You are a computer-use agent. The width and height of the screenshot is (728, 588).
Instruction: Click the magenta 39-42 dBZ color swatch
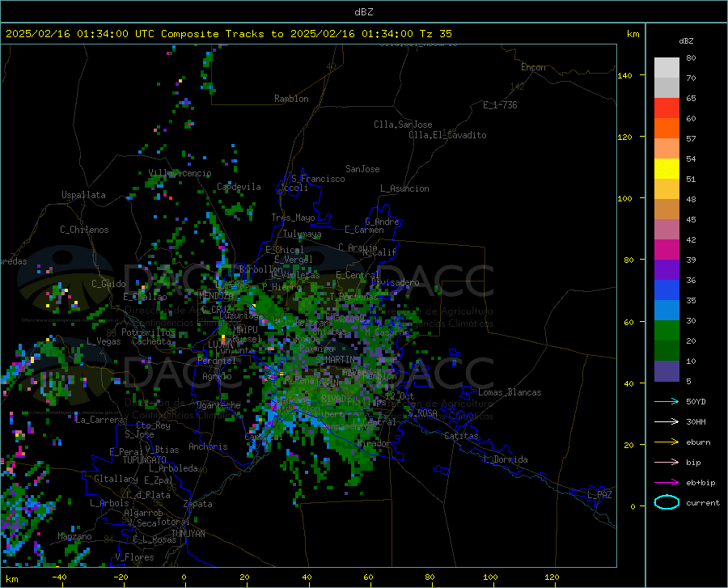click(667, 250)
